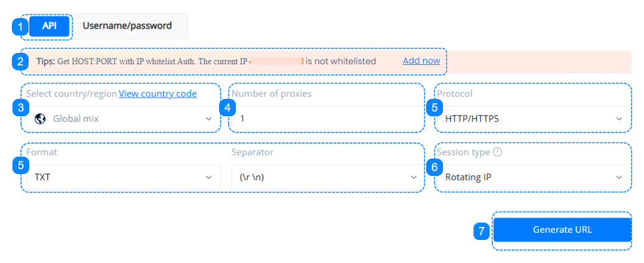The image size is (644, 263).
Task: Click the step 6 badge beside Session type
Action: [x=434, y=167]
